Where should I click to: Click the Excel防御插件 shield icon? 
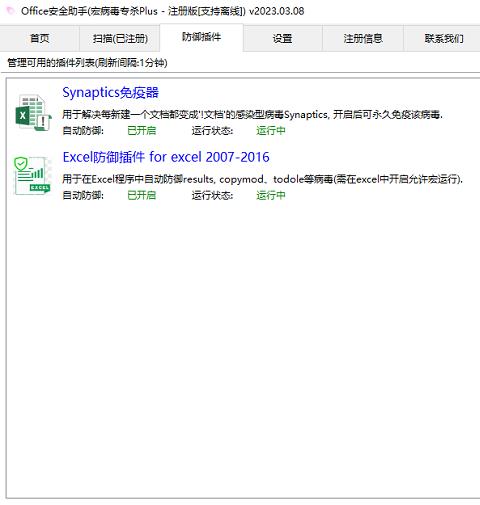click(x=32, y=176)
